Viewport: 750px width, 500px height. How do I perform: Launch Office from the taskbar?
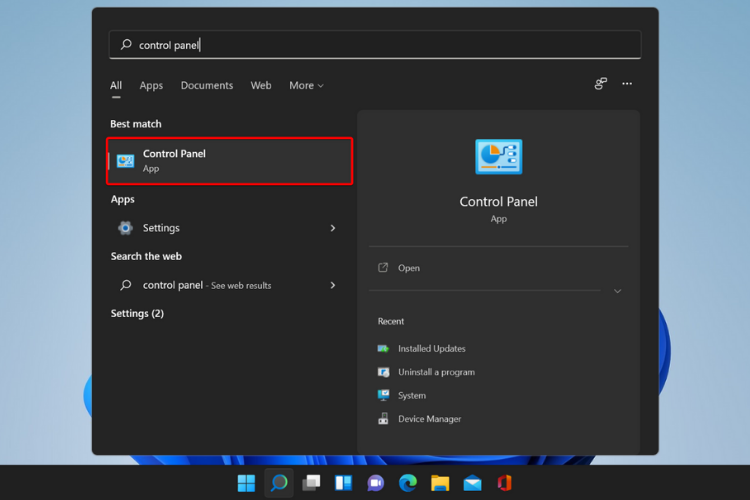pyautogui.click(x=504, y=483)
